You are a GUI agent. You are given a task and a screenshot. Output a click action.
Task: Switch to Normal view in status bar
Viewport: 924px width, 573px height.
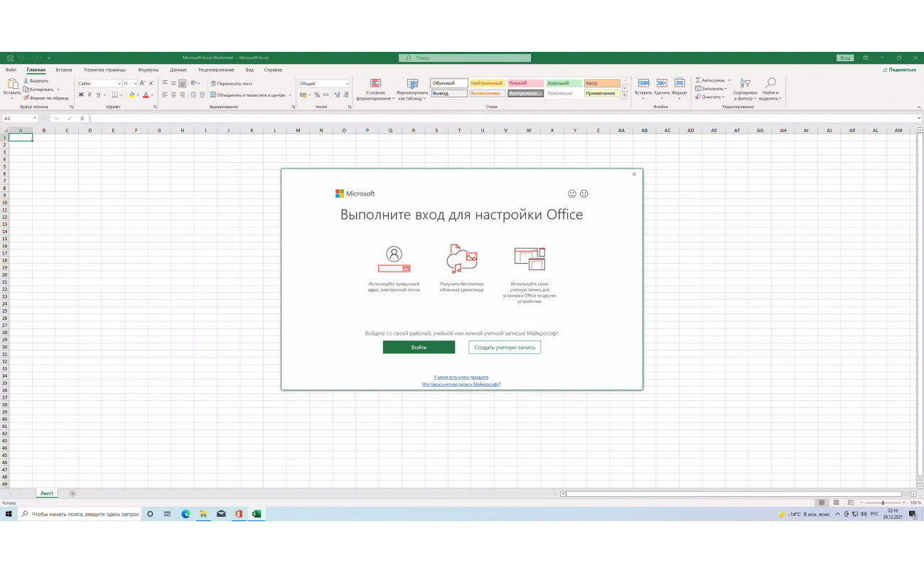[x=822, y=503]
